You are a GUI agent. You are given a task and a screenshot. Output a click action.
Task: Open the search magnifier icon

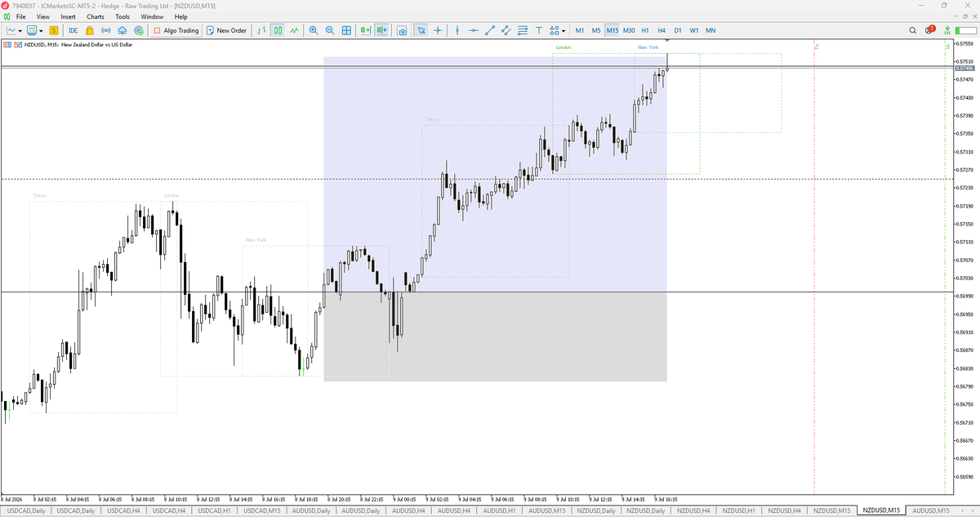point(913,30)
